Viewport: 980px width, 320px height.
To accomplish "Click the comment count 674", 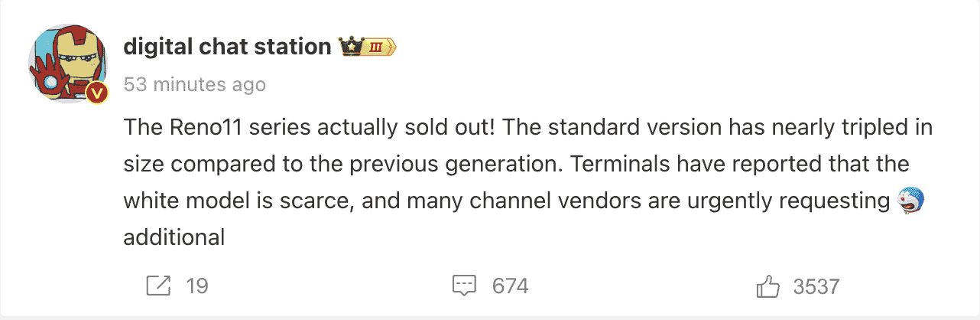I will [x=511, y=286].
